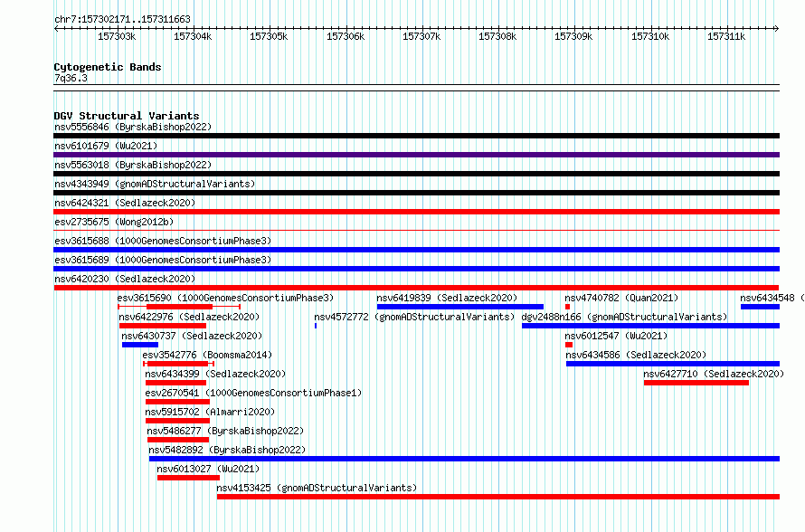Click the 157305k ruler tick label
Screen dimensions: 805x532
269,36
